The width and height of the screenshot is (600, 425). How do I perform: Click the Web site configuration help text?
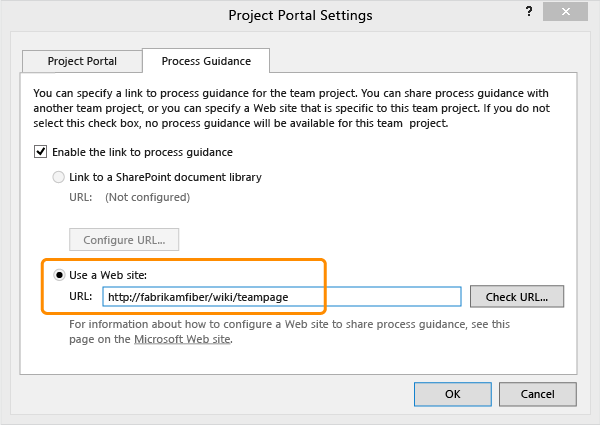[290, 325]
